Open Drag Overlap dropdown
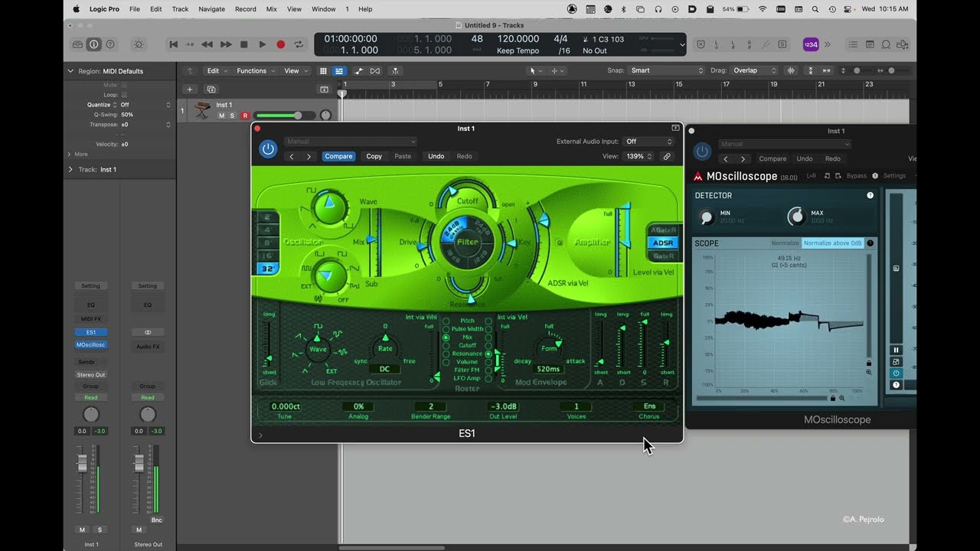 tap(754, 70)
